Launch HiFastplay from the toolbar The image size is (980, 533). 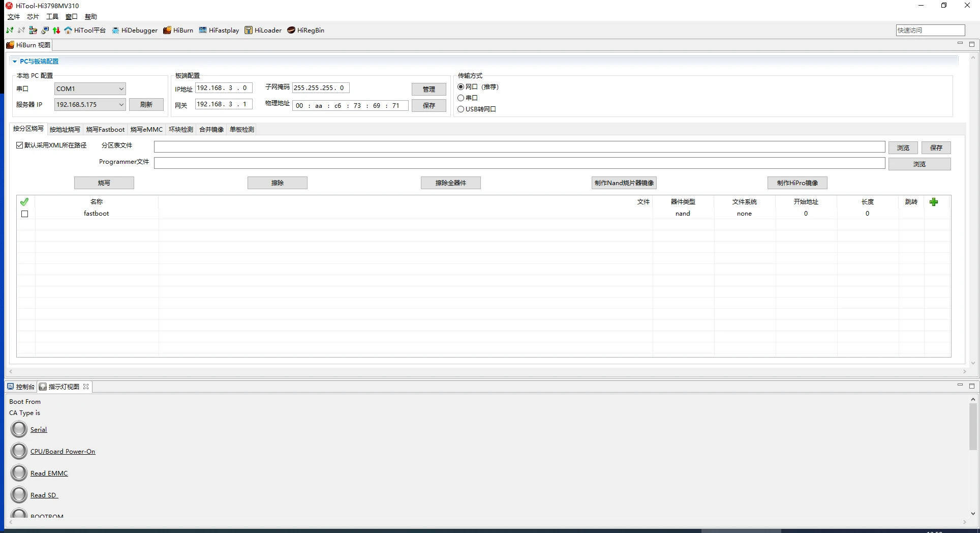coord(219,31)
